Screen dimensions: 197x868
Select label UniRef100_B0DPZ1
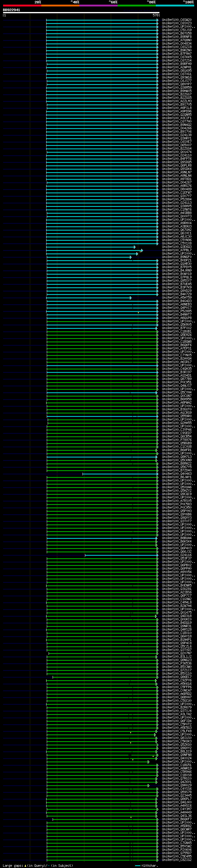(177, 260)
